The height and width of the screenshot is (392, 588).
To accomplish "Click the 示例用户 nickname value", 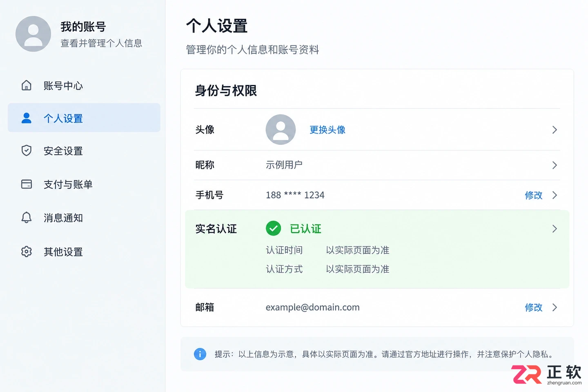I will coord(284,165).
